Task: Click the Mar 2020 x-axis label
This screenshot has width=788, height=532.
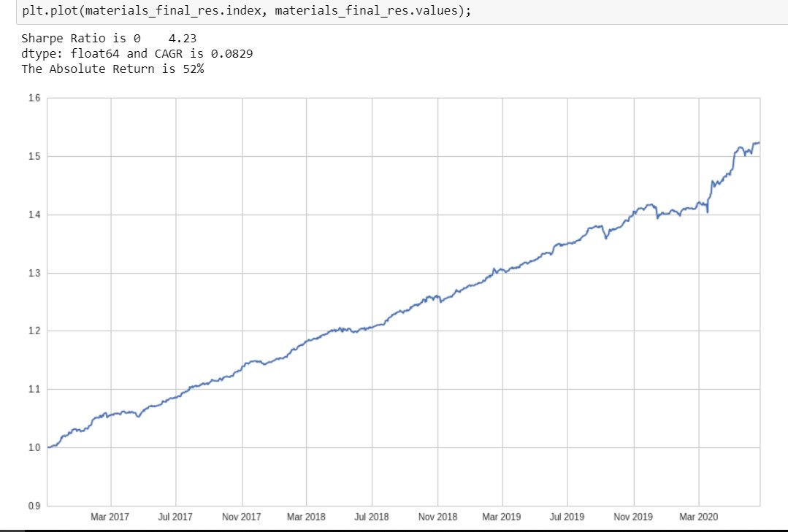Action: [698, 516]
